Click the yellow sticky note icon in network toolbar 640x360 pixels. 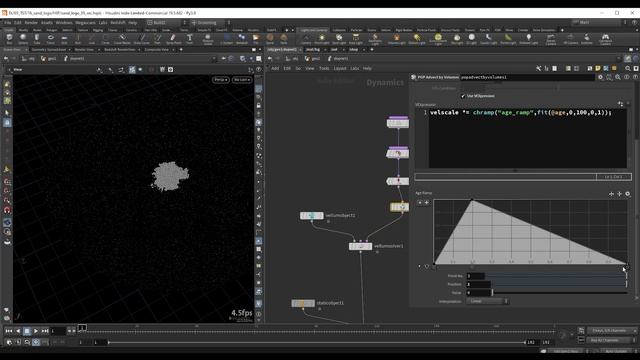(x=598, y=69)
